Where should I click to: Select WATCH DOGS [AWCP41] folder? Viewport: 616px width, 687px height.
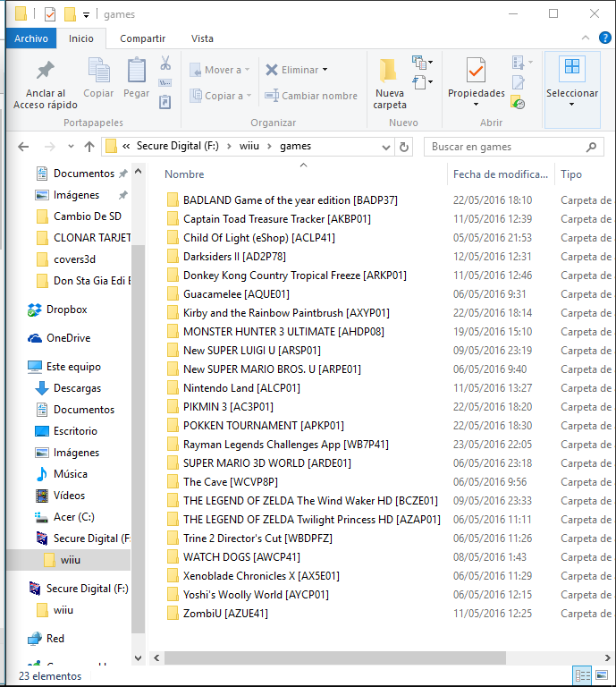pos(233,557)
